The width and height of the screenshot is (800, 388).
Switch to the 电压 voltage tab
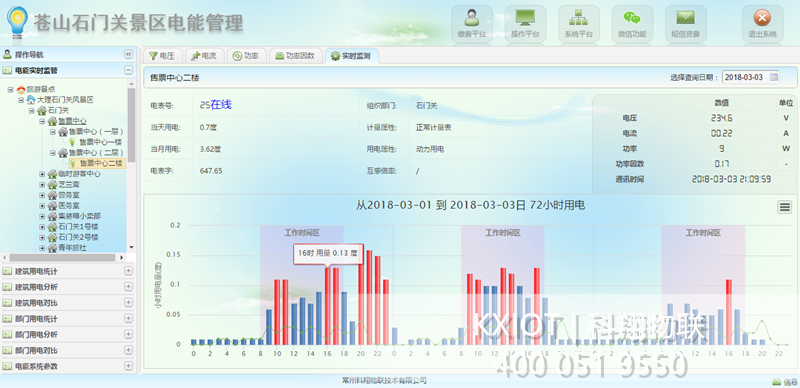(162, 56)
